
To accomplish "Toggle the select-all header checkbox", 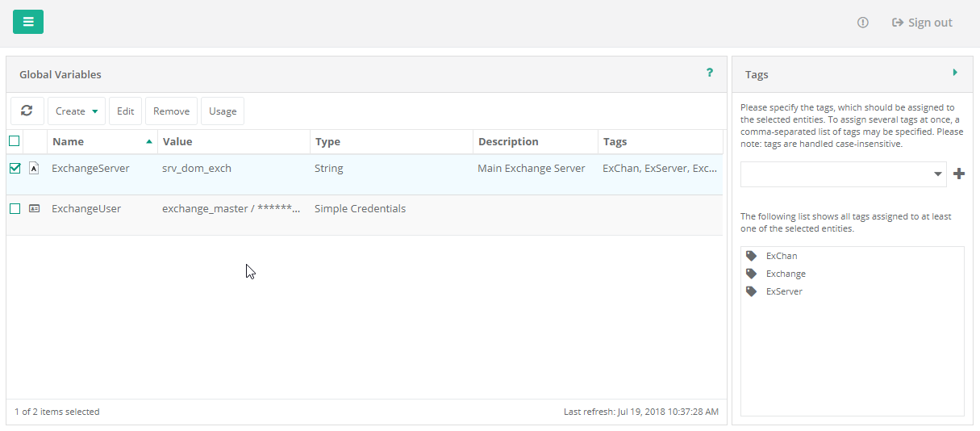I will (15, 141).
